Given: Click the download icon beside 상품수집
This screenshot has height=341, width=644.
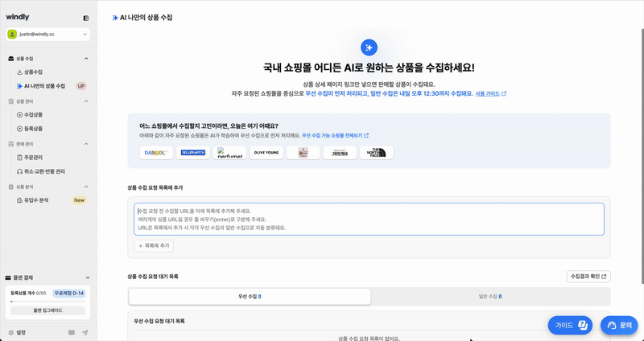Looking at the screenshot, I should click(19, 72).
